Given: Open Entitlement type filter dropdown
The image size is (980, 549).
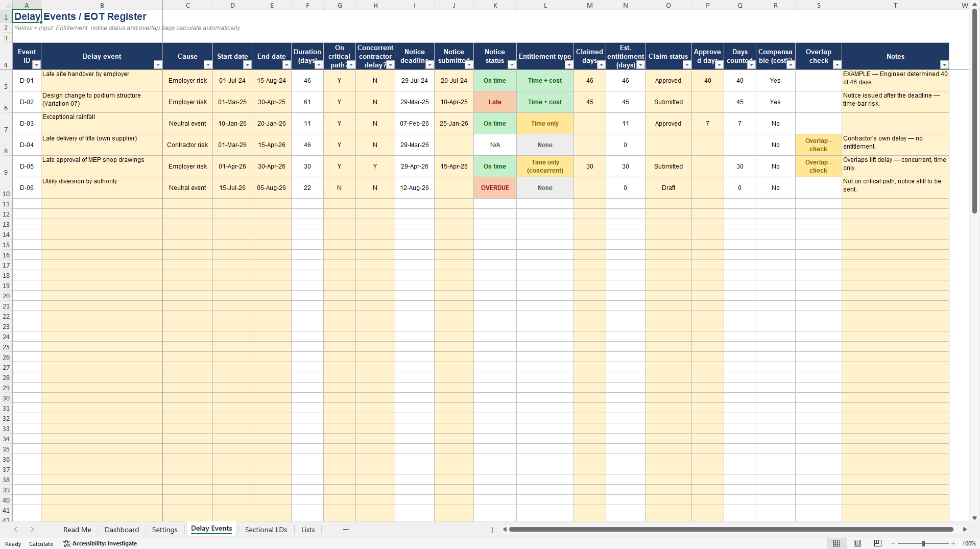Looking at the screenshot, I should (569, 65).
